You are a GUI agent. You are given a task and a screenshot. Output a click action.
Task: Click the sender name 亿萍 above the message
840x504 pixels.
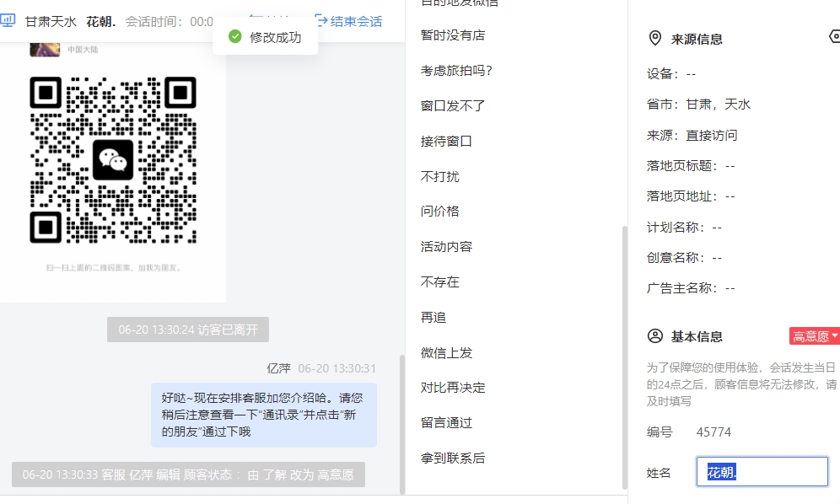278,368
